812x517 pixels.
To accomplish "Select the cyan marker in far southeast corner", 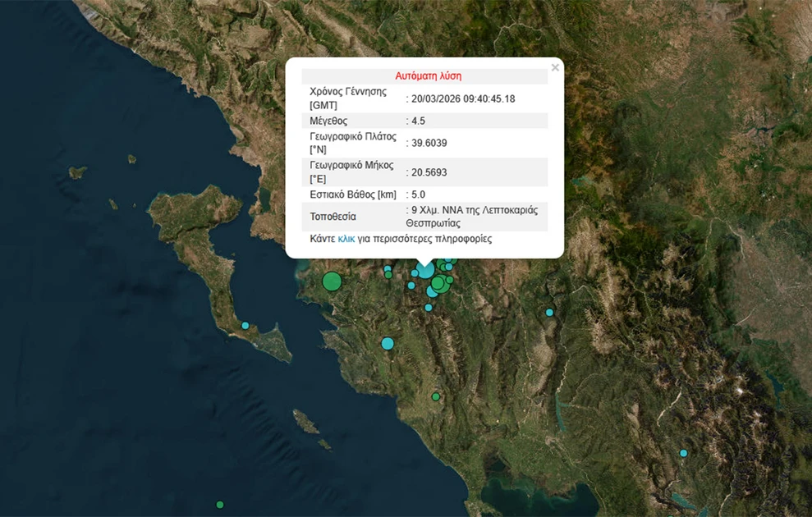I will [x=683, y=453].
